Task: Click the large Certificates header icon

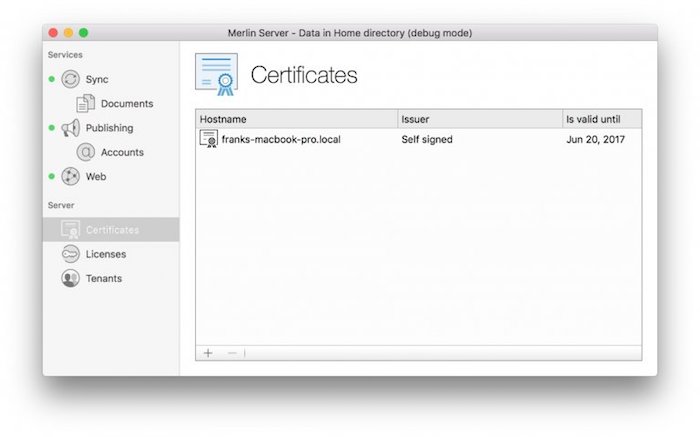Action: coord(217,75)
